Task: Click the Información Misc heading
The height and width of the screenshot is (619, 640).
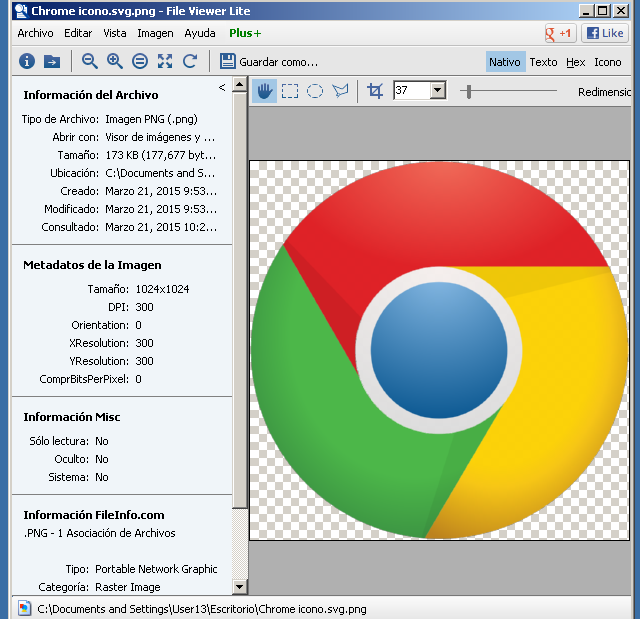Action: (x=72, y=417)
